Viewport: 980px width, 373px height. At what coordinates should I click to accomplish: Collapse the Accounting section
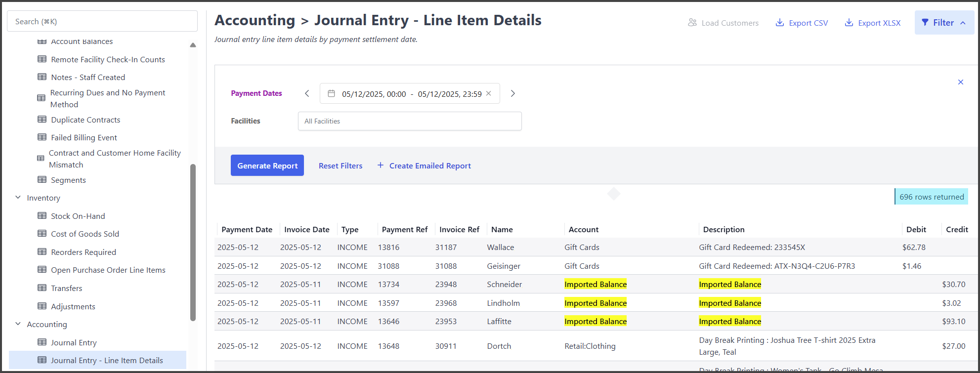pyautogui.click(x=18, y=324)
